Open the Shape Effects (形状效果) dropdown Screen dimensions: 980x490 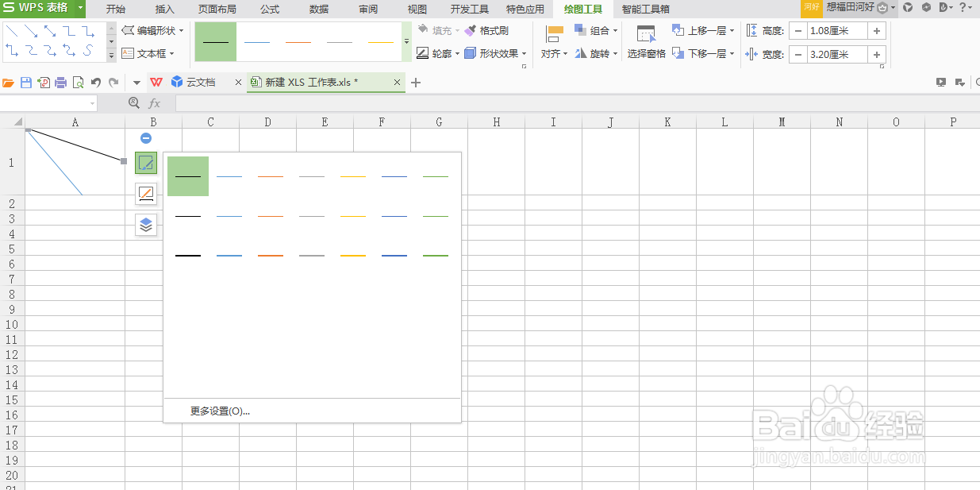496,54
